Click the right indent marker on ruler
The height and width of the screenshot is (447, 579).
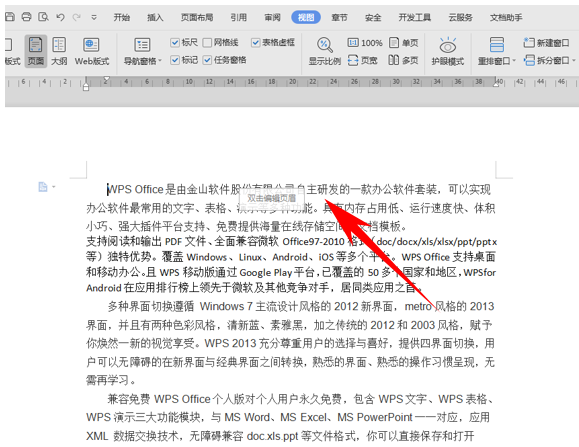tap(496, 84)
